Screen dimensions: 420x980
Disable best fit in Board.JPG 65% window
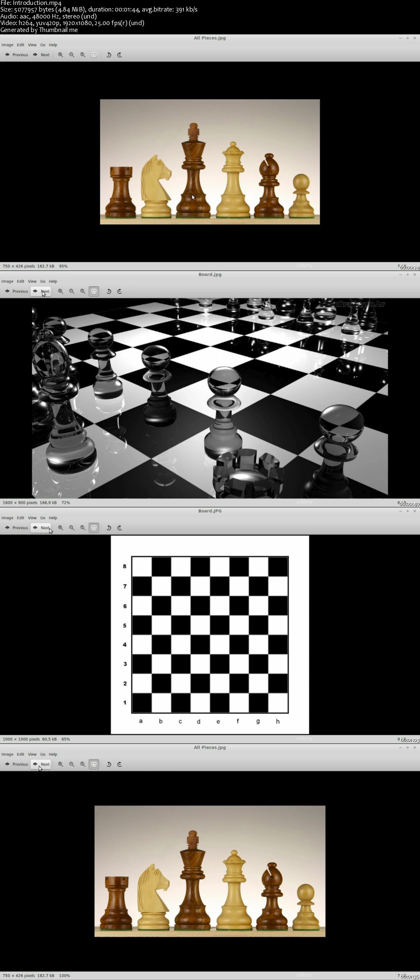click(94, 528)
